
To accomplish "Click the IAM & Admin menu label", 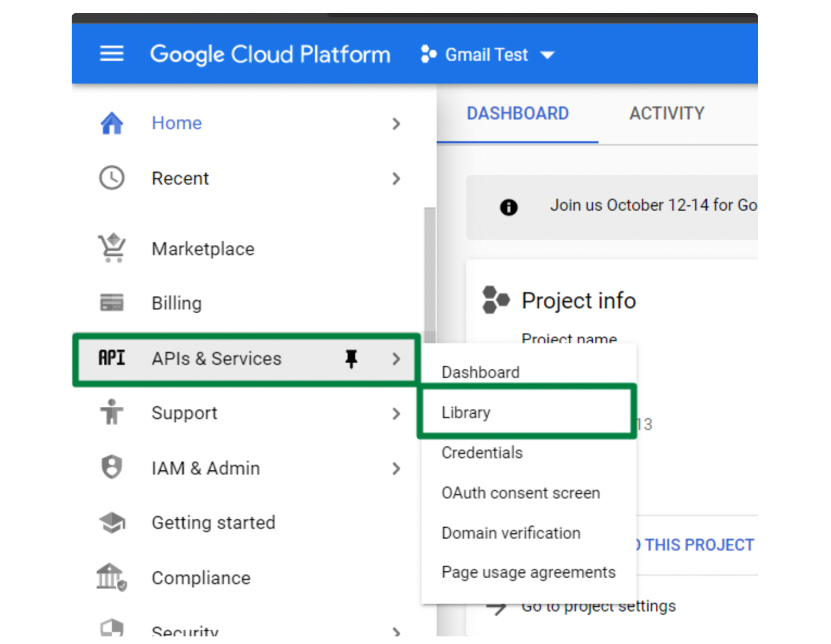I will pos(206,468).
